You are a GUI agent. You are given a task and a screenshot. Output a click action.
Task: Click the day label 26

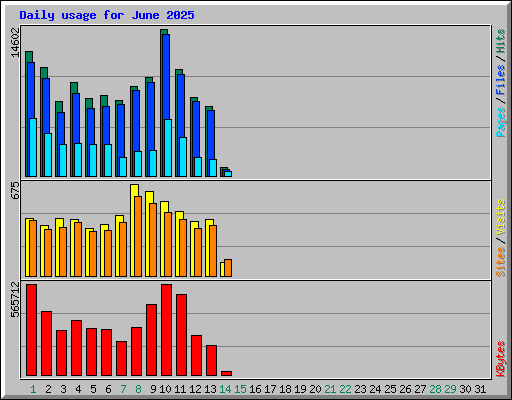pos(405,389)
